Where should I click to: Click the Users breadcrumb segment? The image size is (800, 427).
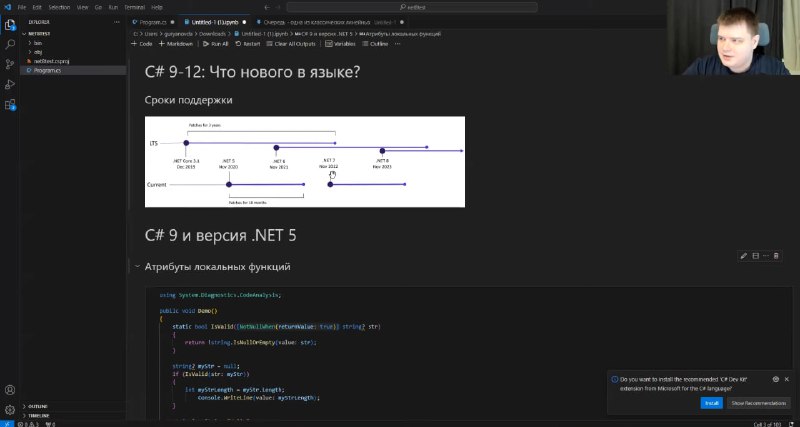tap(151, 34)
